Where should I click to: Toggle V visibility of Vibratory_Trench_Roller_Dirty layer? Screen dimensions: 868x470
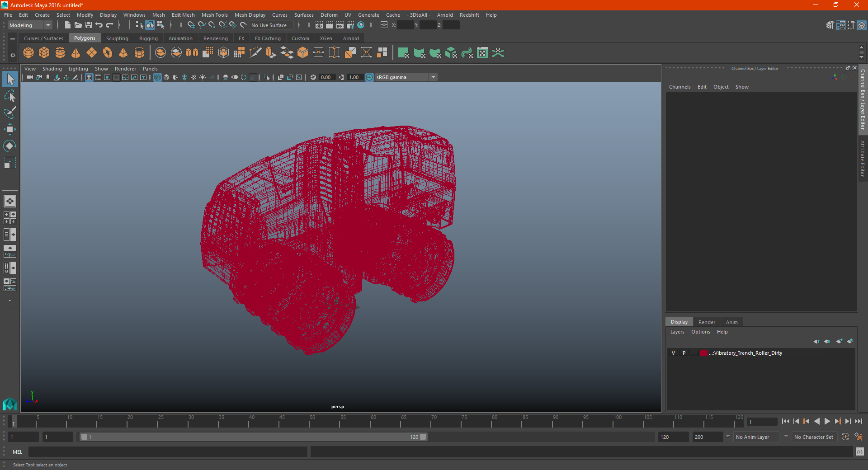point(674,353)
